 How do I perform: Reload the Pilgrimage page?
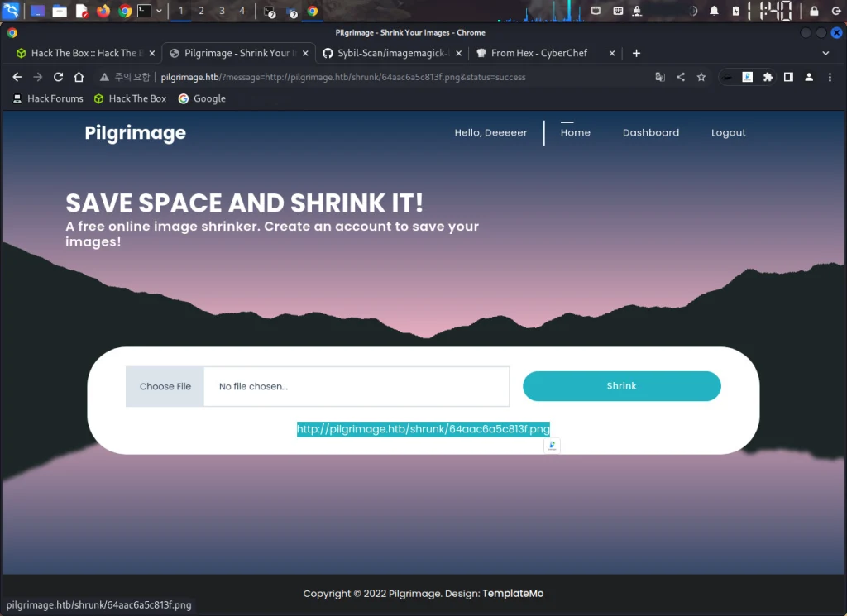tap(59, 77)
